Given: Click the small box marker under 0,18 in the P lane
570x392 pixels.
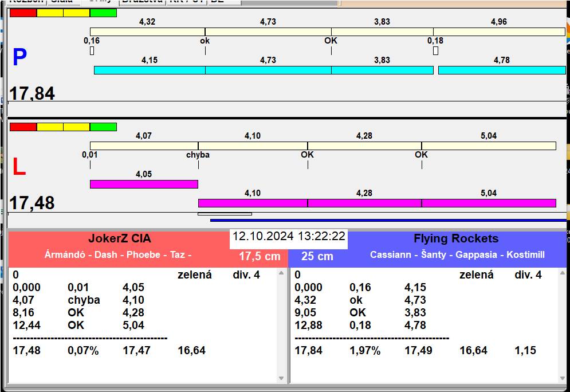Looking at the screenshot, I should (x=435, y=50).
